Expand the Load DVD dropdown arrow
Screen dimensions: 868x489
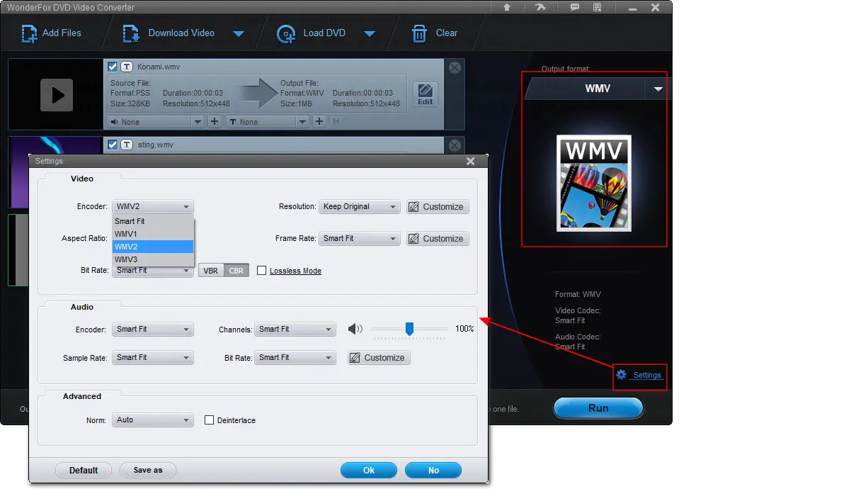[369, 34]
